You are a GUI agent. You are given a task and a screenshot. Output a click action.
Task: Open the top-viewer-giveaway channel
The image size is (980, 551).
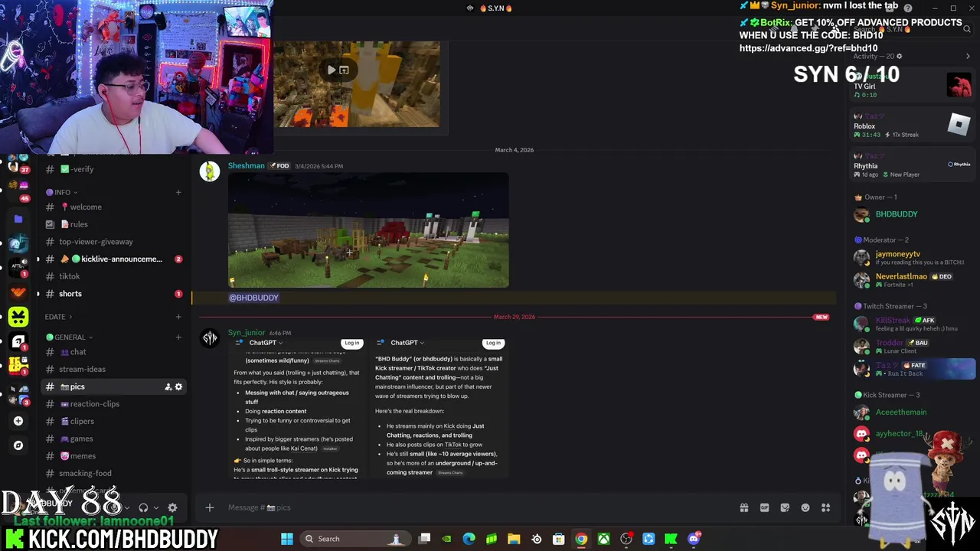click(x=113, y=242)
